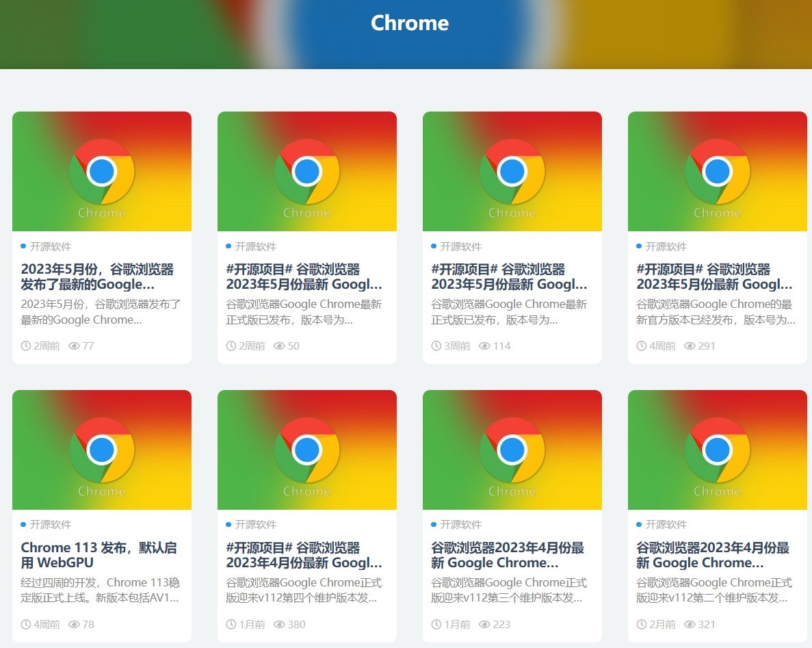Click the 4周前 timestamp on the Chrome 113 card

tap(47, 625)
